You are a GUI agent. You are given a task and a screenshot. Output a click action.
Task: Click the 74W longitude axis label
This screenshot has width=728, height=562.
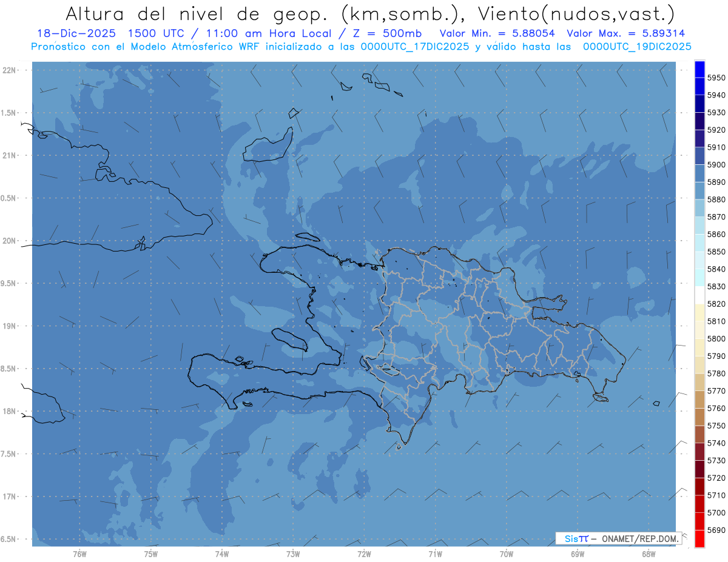coord(222,554)
